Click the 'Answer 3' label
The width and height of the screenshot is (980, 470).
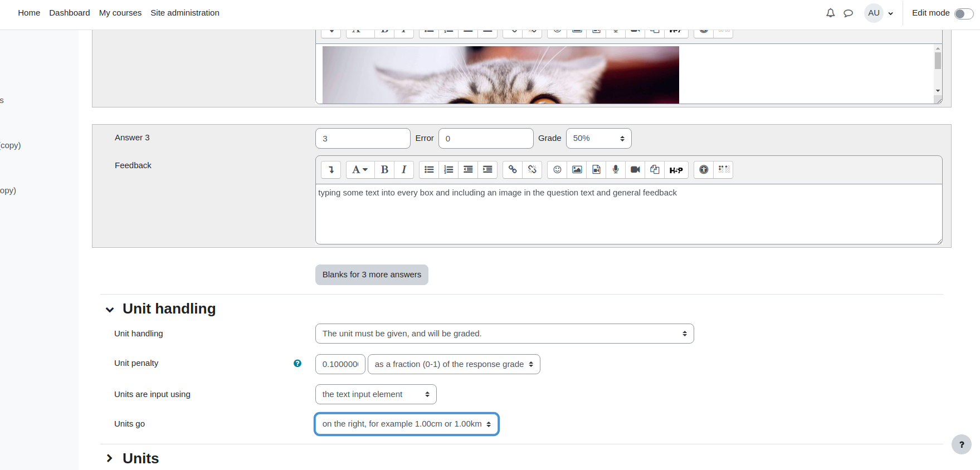(132, 138)
